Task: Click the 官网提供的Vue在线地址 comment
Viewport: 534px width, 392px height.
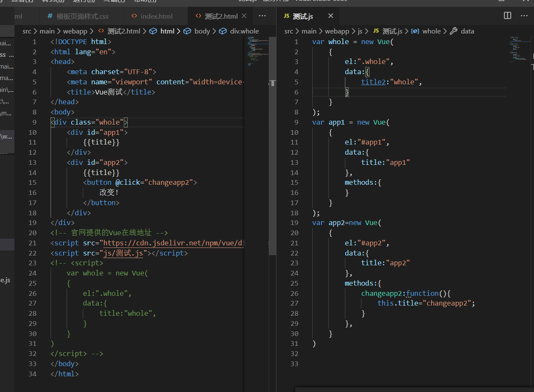Action: (x=109, y=233)
